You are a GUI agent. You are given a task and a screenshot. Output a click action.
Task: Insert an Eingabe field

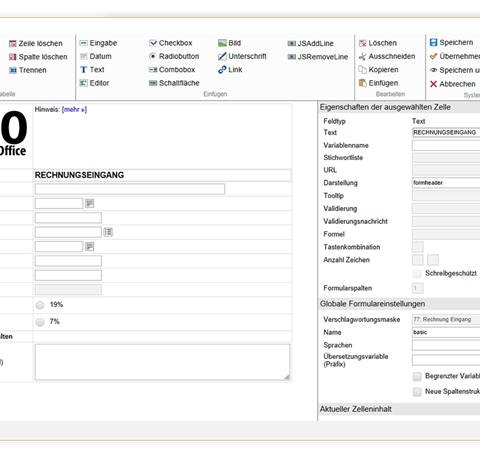click(x=98, y=43)
